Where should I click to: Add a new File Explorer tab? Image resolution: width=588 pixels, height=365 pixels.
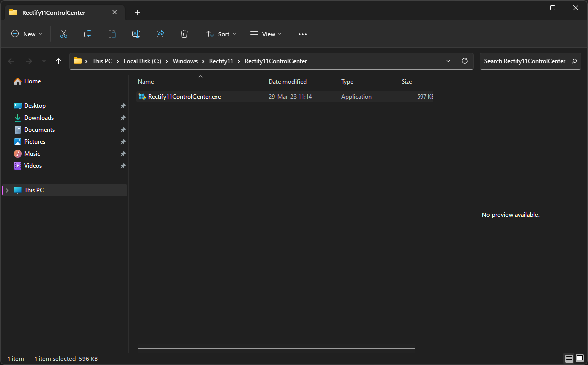(x=137, y=13)
